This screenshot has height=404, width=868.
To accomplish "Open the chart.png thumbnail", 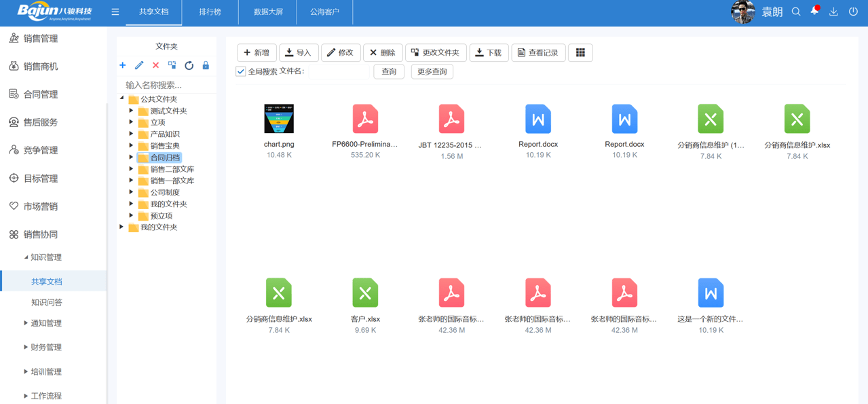I will tap(279, 117).
